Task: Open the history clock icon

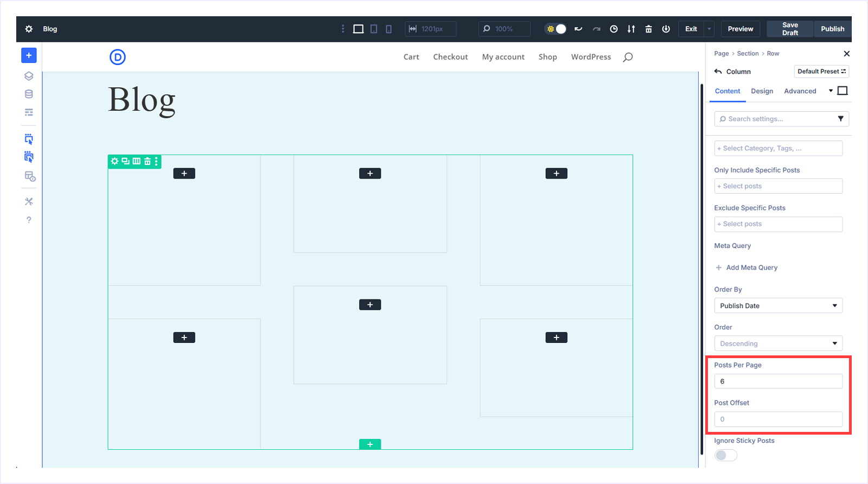Action: point(614,29)
